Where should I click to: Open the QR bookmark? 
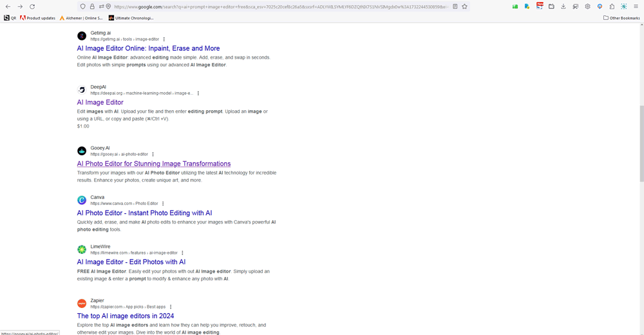point(10,17)
